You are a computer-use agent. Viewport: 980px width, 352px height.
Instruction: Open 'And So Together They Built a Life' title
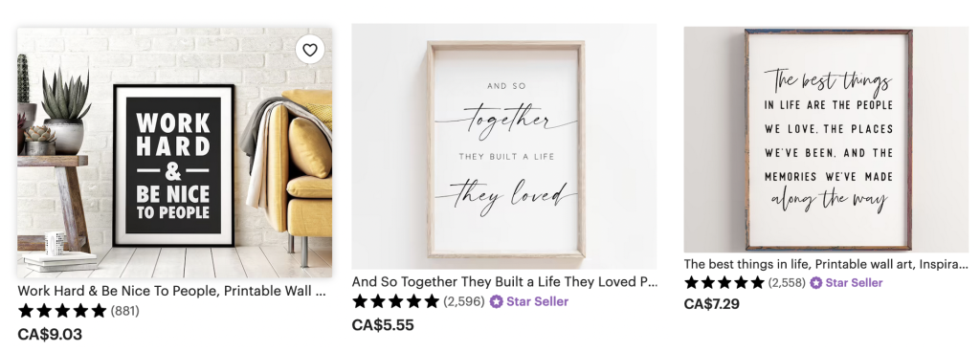click(x=505, y=281)
